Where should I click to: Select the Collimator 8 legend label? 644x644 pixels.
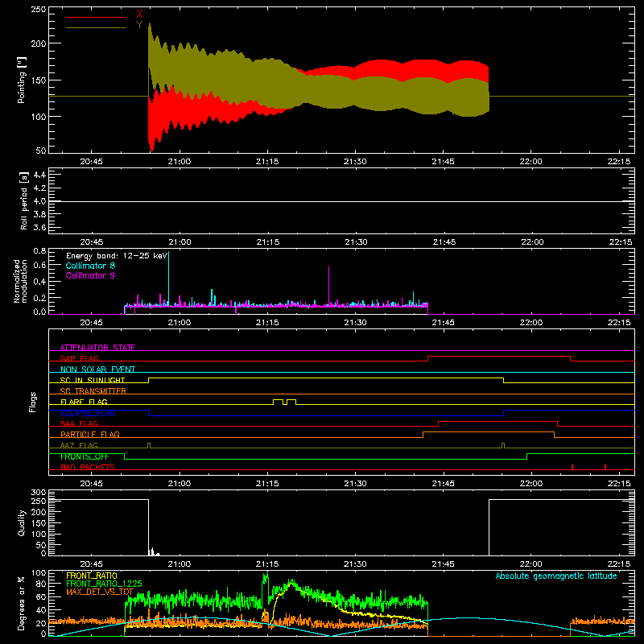(x=90, y=266)
